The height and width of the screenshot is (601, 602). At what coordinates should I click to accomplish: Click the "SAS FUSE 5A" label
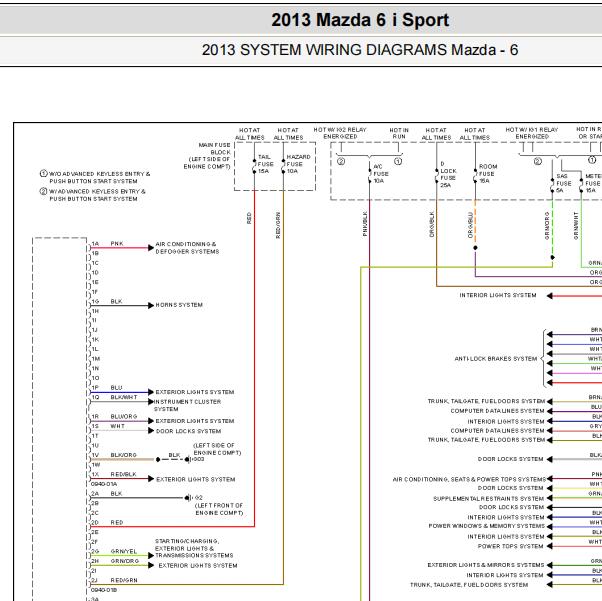pyautogui.click(x=564, y=183)
